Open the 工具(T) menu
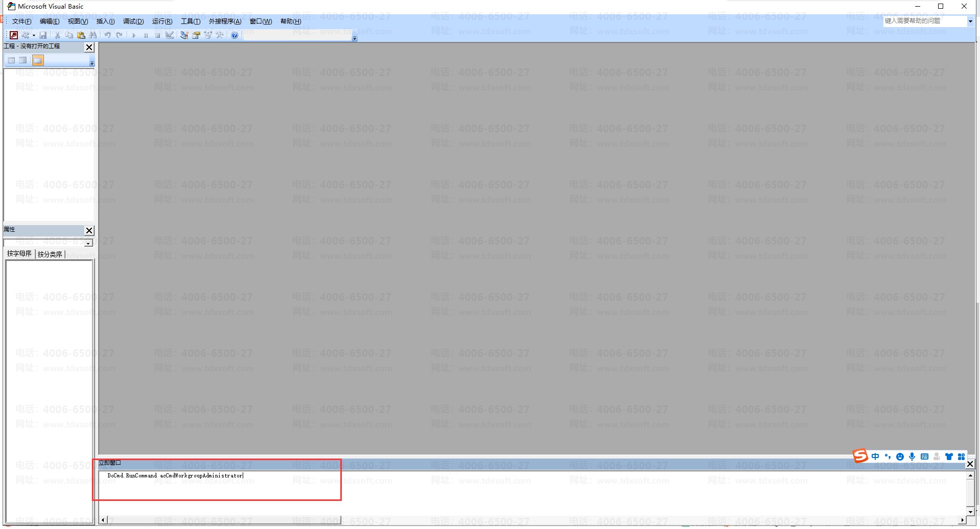 pos(191,21)
